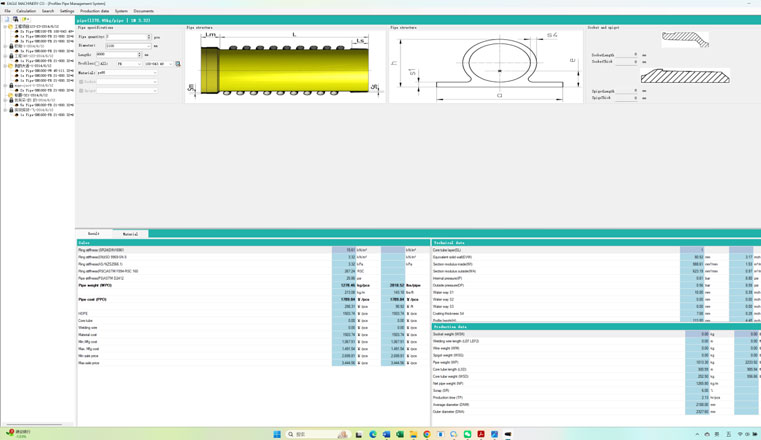Open the Production data menu
This screenshot has height=440, width=761.
pos(94,11)
